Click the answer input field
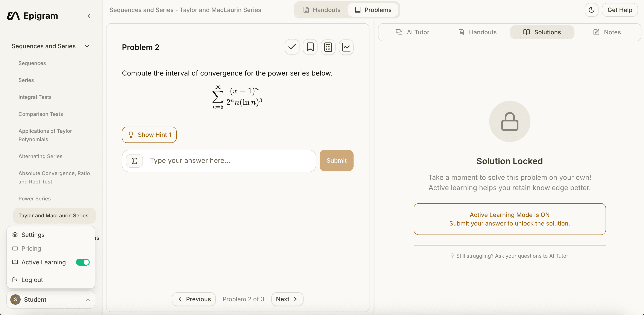 click(225, 161)
